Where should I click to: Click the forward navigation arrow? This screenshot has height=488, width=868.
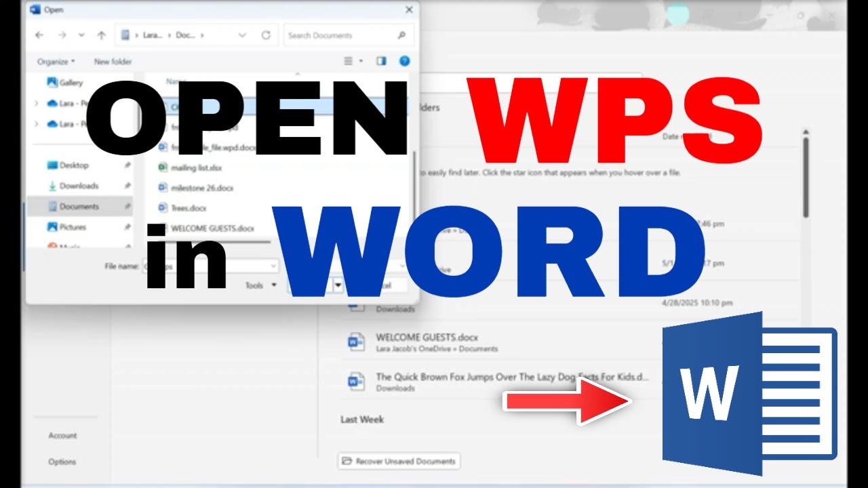click(x=62, y=35)
